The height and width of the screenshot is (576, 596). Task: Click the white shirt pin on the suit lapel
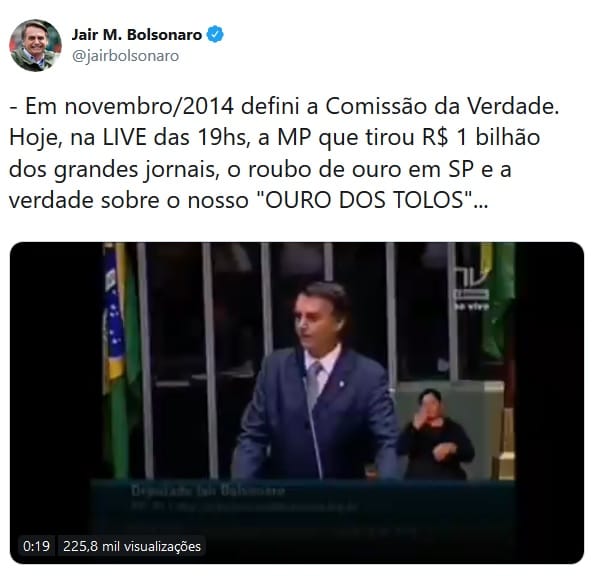coord(341,384)
